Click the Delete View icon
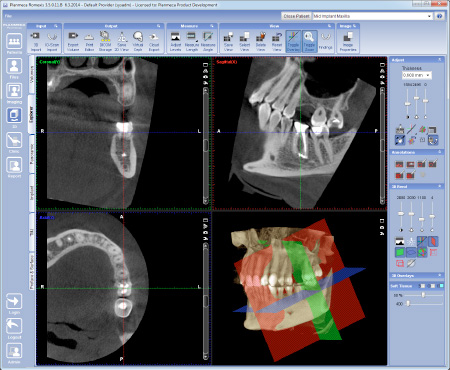This screenshot has width=450, height=370. [x=261, y=41]
